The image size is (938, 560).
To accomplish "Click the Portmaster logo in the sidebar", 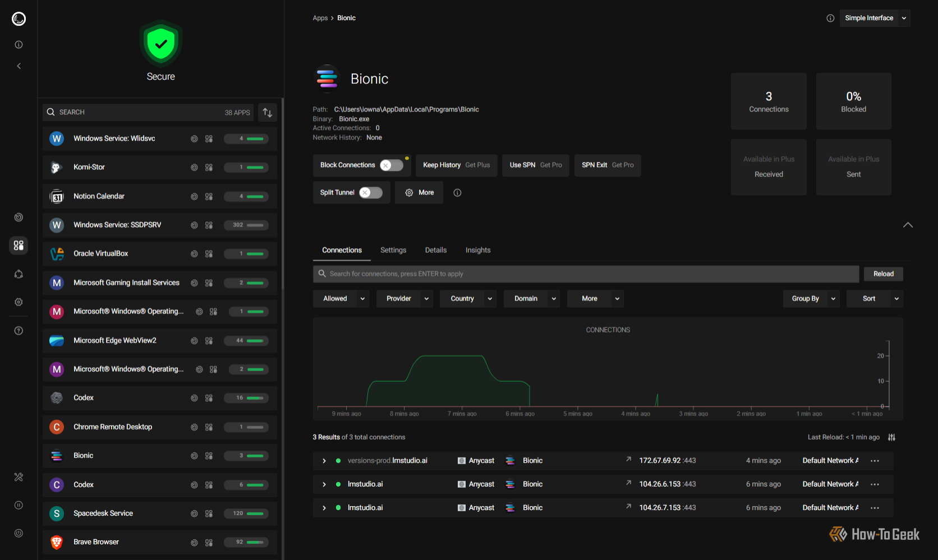I will [x=19, y=19].
